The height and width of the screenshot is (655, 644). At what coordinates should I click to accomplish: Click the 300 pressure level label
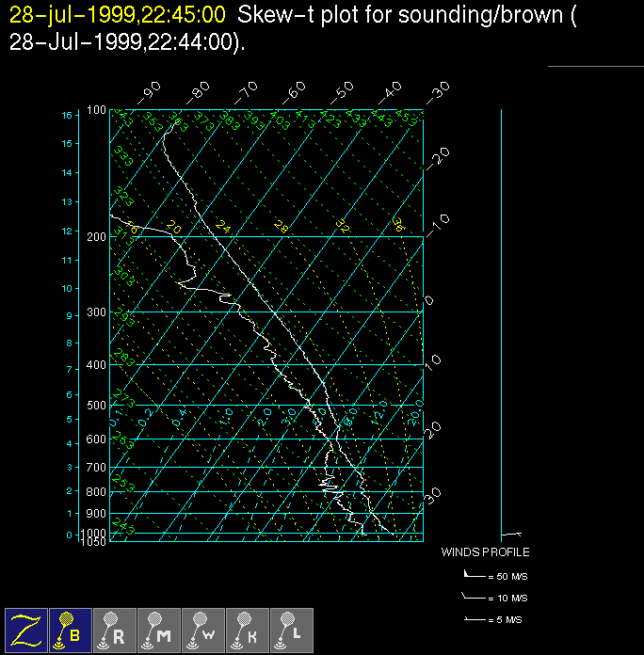97,312
